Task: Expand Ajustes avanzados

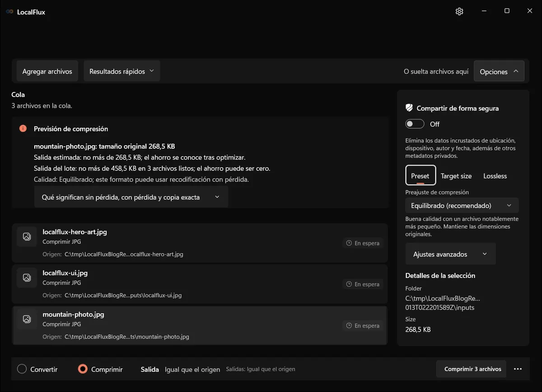Action: 450,254
